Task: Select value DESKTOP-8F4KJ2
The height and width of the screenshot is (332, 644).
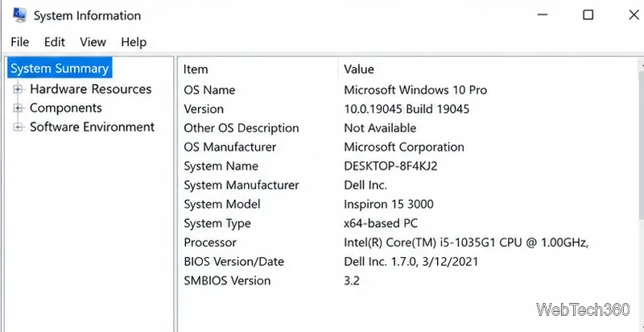Action: coord(390,166)
